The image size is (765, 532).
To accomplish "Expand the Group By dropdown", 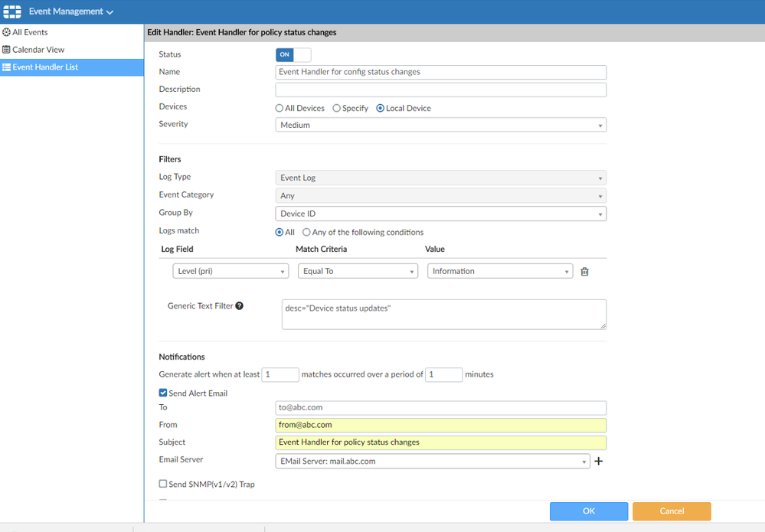I will point(440,214).
